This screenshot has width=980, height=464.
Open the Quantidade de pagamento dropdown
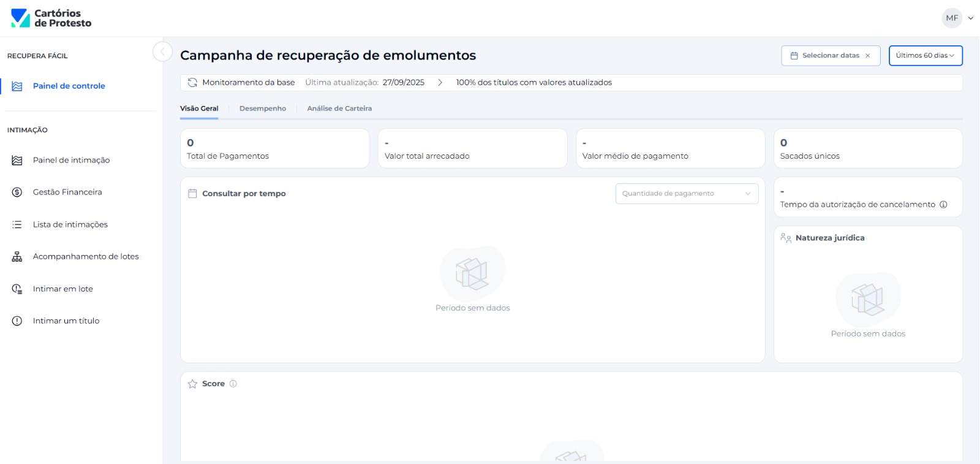687,194
